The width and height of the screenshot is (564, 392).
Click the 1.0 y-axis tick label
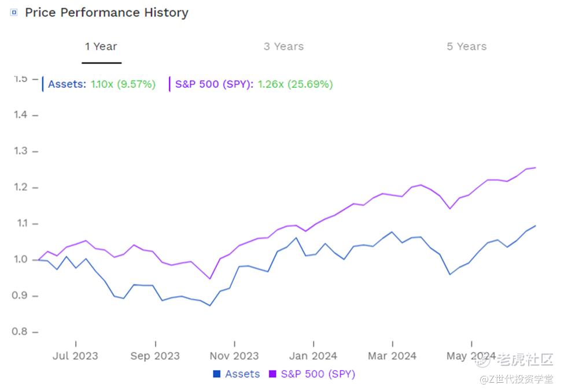21,260
